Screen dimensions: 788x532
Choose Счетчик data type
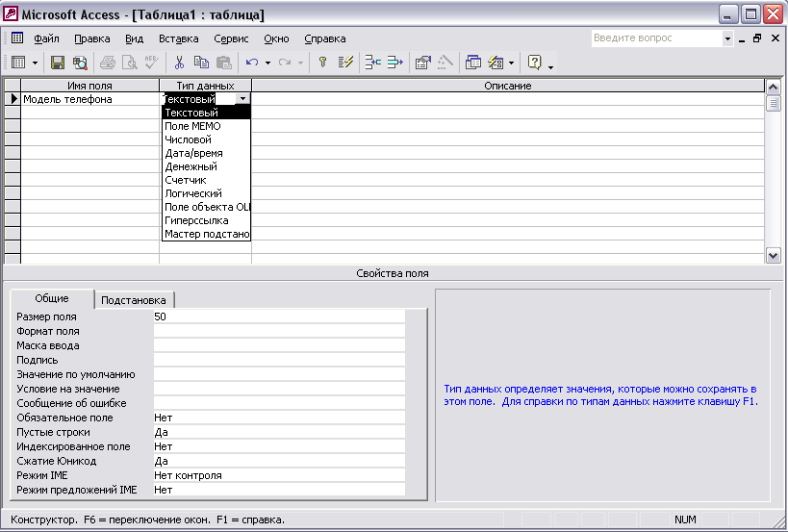[206, 180]
